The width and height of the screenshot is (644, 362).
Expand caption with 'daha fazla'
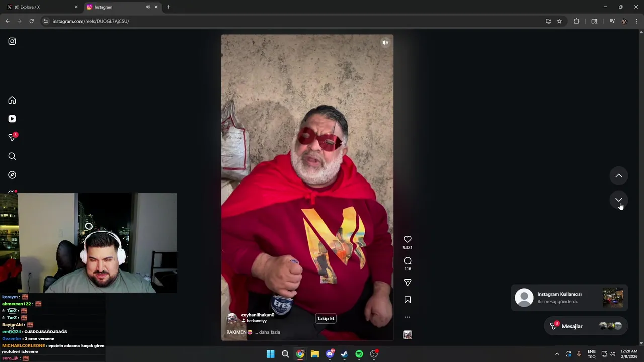(x=269, y=332)
